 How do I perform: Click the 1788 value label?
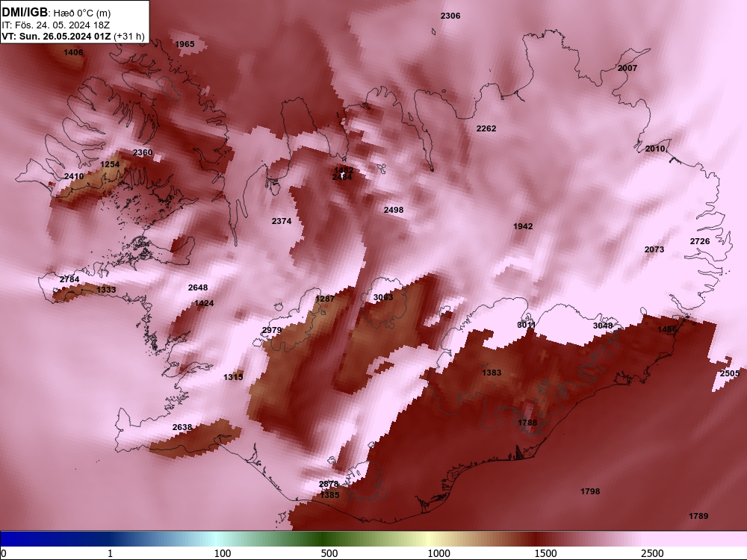coord(527,423)
